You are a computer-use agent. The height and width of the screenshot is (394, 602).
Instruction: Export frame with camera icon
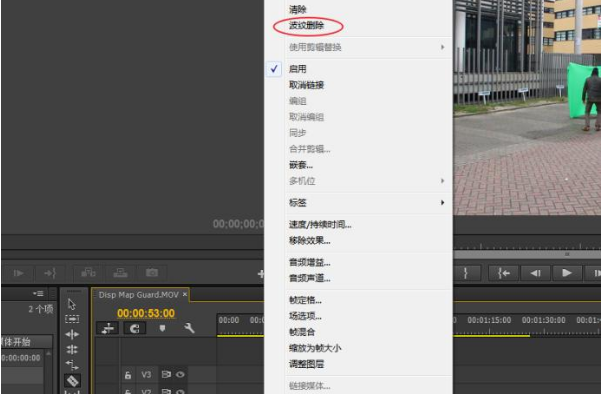point(152,273)
